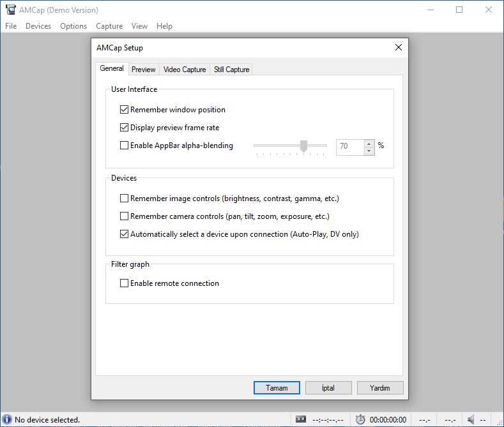Increase alpha percentage with up arrow

(x=369, y=144)
